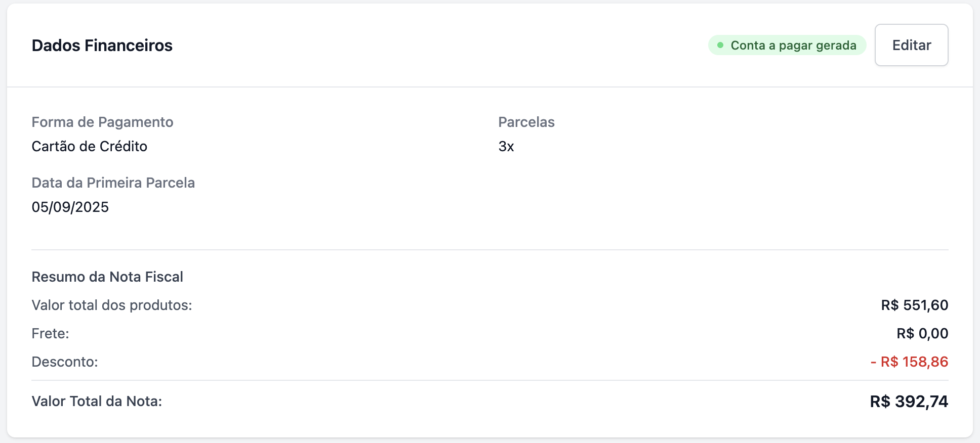This screenshot has height=443, width=980.
Task: Click the Parcelas label
Action: click(526, 122)
